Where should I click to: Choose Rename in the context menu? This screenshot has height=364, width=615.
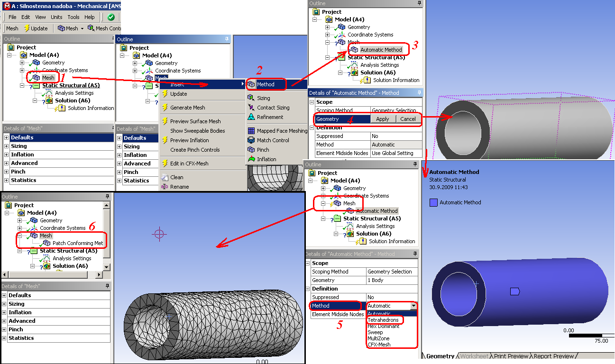[180, 187]
